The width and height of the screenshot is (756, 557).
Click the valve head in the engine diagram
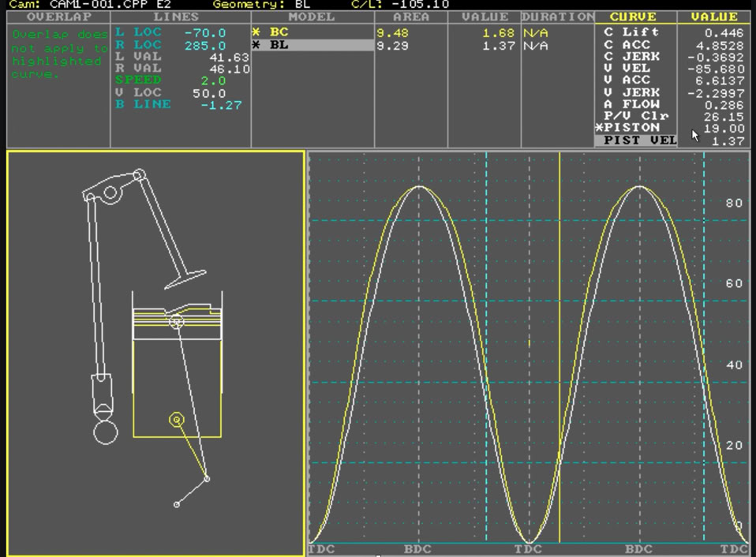[185, 279]
